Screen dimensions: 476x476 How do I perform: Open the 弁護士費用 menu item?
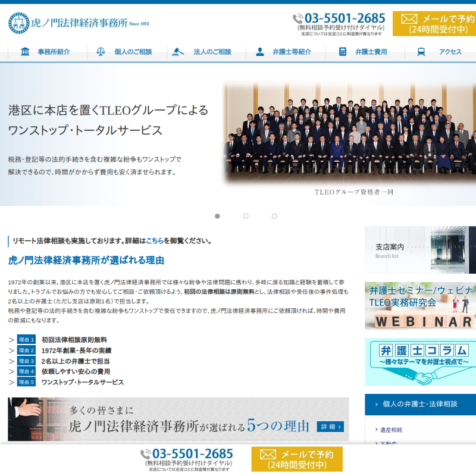365,52
